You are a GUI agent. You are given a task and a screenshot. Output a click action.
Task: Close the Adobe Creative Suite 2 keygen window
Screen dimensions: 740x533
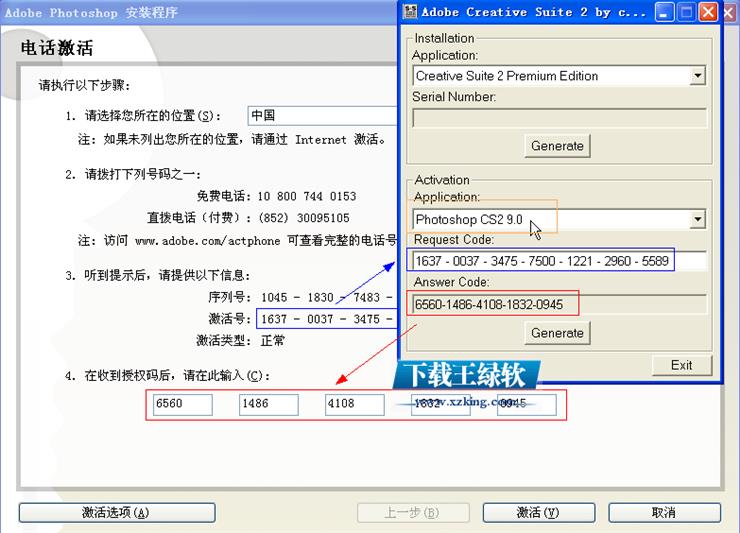coord(708,12)
